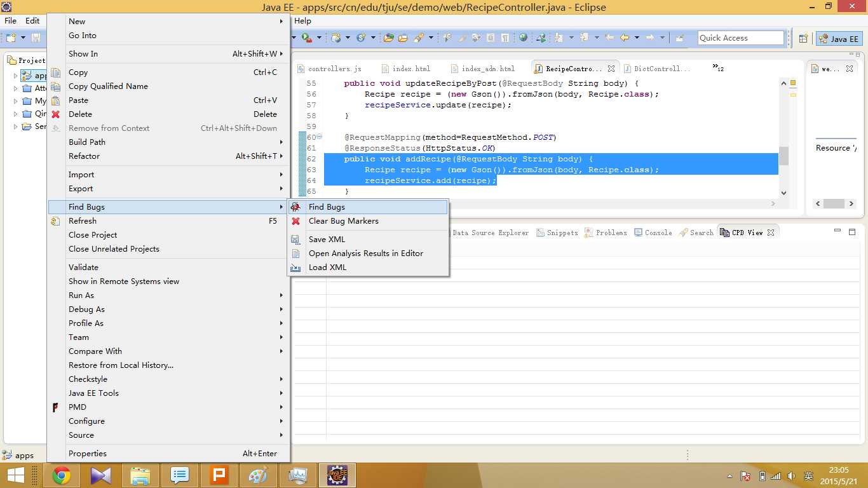Open the Forward history dropdown arrow
This screenshot has height=488, width=868.
click(662, 38)
